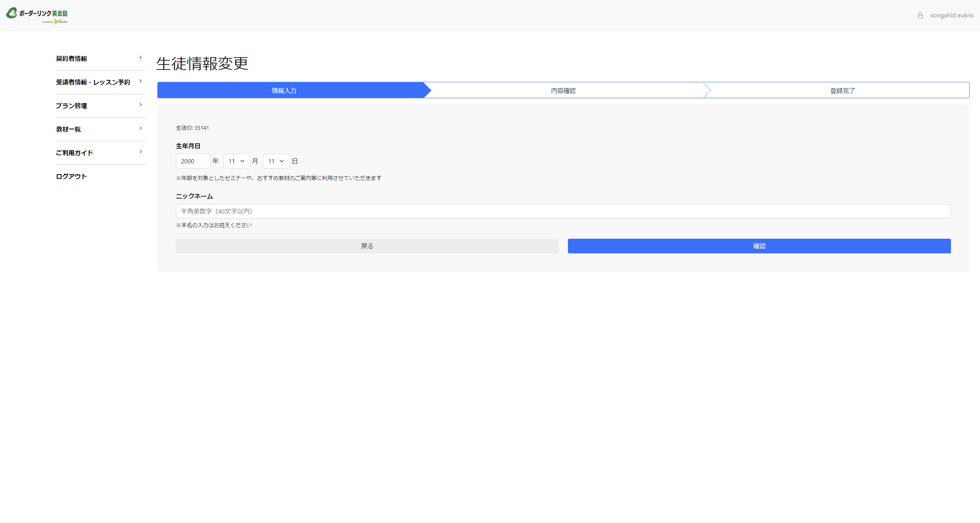Open the songahid eukris account menu
The height and width of the screenshot is (523, 980).
[x=951, y=15]
